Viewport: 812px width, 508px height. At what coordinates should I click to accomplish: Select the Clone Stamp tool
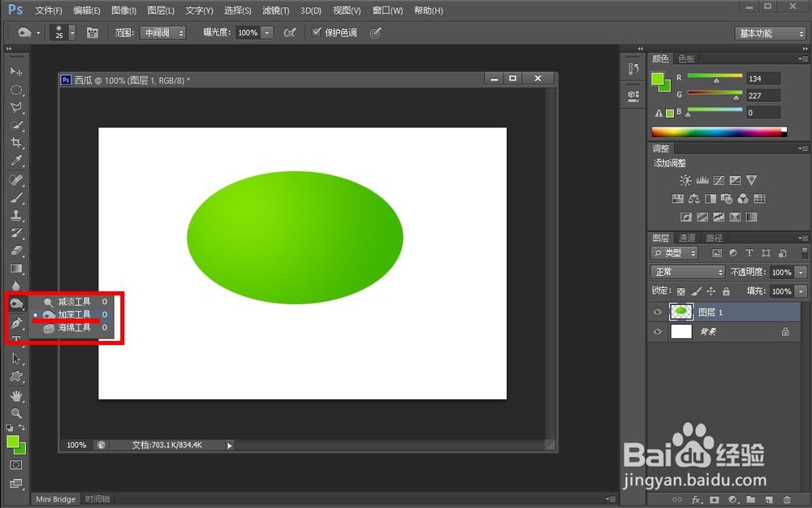coord(16,215)
